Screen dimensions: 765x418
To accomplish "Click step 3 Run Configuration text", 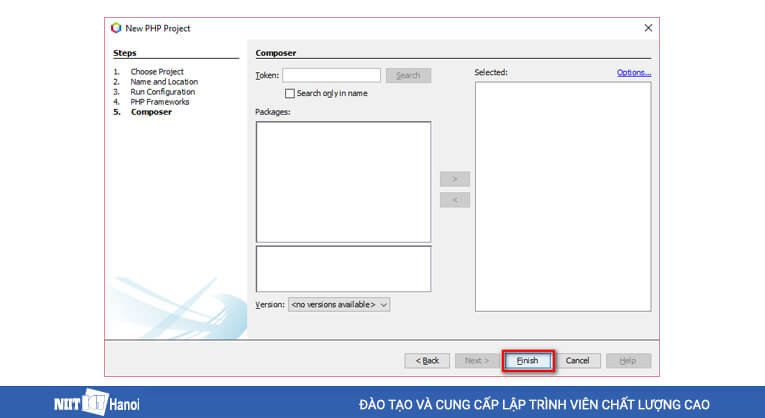I will click(162, 92).
